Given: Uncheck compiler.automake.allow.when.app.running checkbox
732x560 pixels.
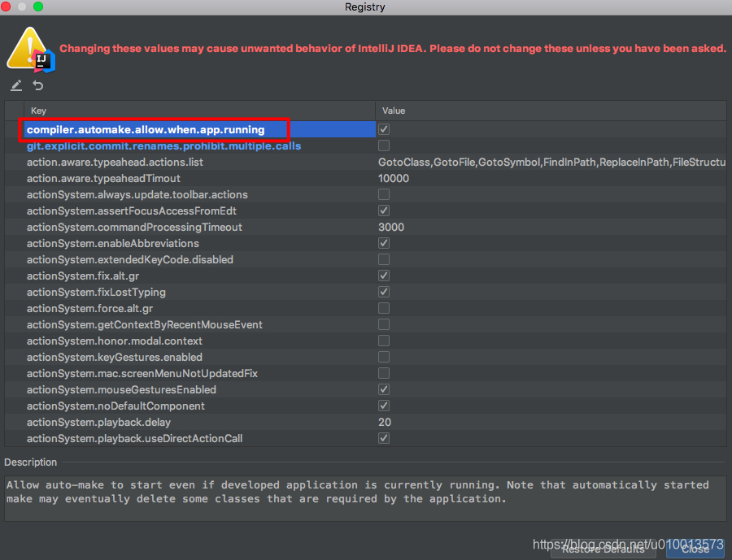Looking at the screenshot, I should (384, 129).
